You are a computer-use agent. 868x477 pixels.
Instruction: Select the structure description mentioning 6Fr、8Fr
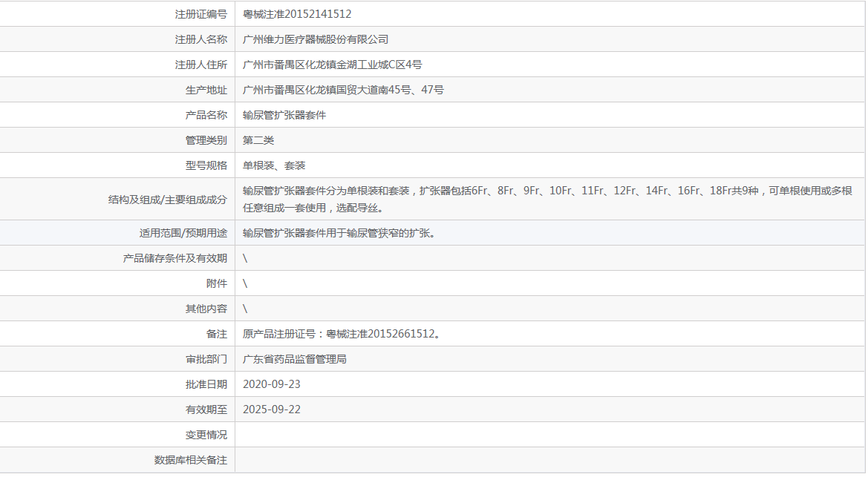(547, 200)
